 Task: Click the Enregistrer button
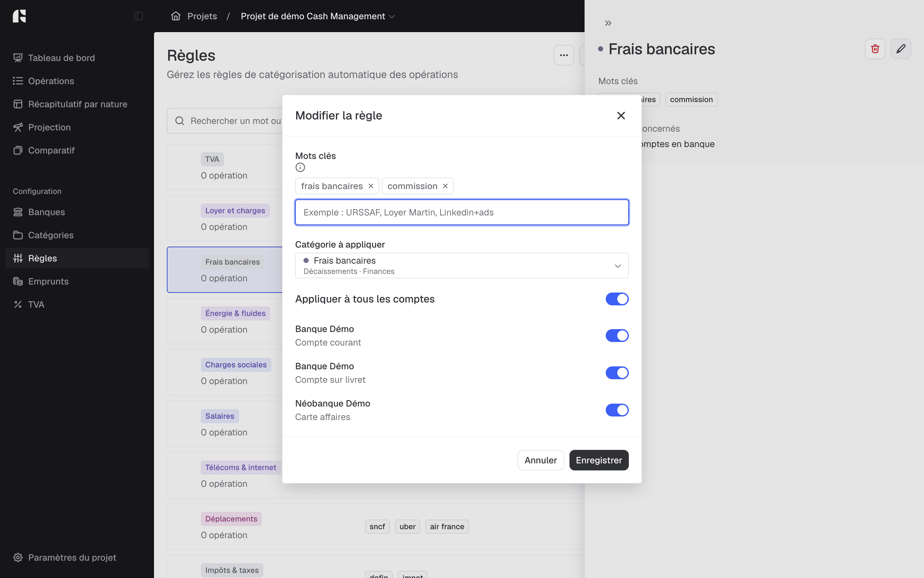(x=599, y=460)
